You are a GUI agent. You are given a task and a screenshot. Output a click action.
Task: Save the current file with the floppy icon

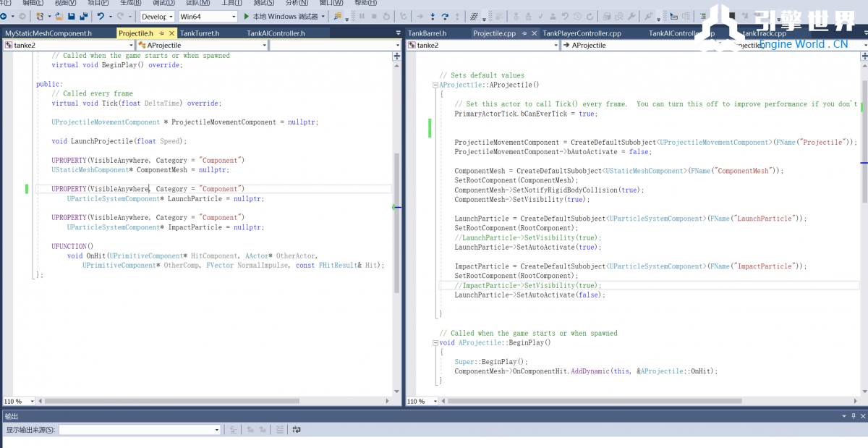[72, 16]
